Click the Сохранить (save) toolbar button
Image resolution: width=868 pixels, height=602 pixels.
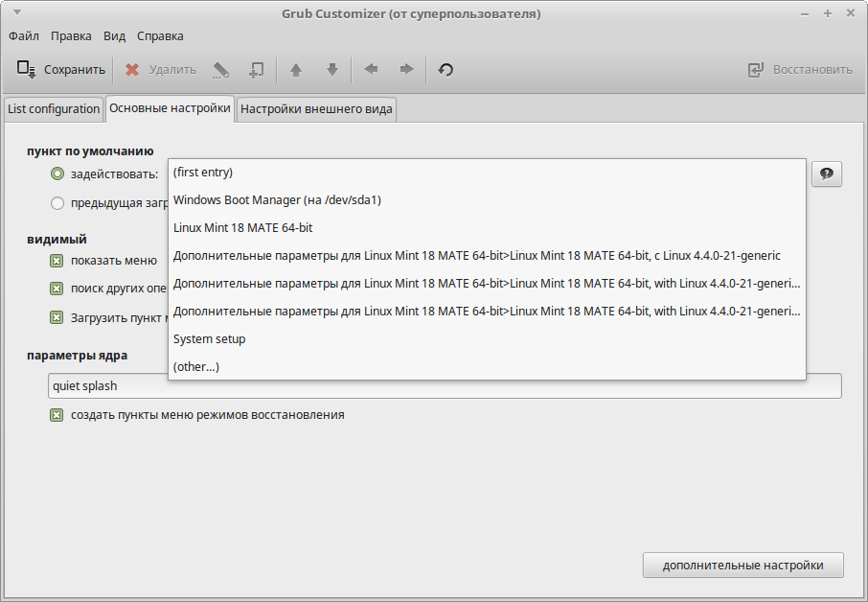pos(60,70)
